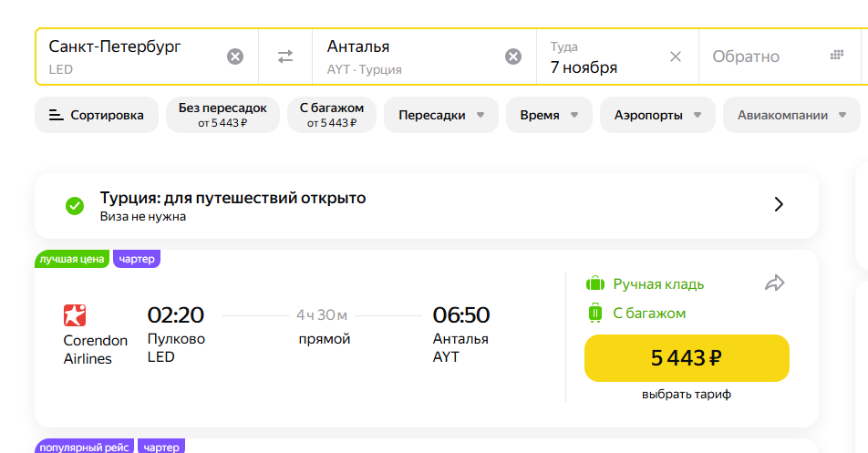This screenshot has height=453, width=868.
Task: Expand the Пересадки dropdown filter
Action: point(441,115)
